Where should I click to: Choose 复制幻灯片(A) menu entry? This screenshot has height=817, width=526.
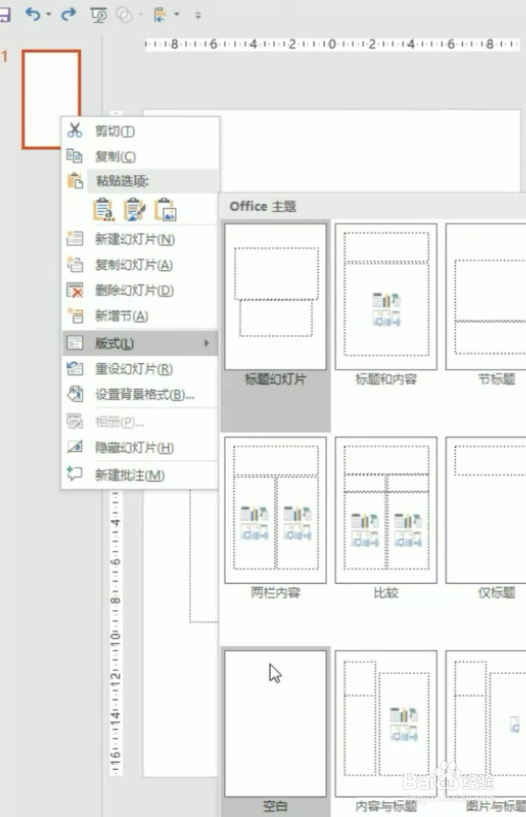[x=140, y=265]
